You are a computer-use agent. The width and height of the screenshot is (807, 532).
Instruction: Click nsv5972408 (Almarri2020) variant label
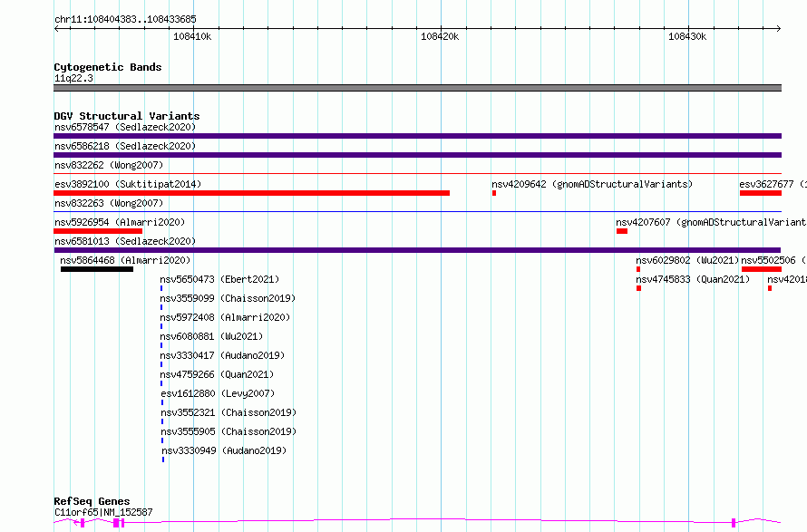click(x=225, y=317)
